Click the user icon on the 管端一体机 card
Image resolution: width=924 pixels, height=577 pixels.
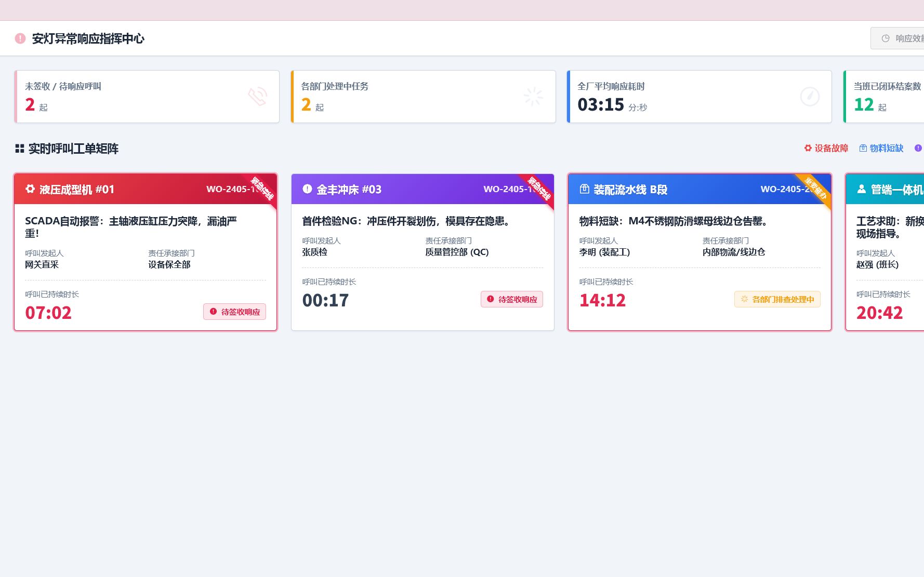(861, 189)
